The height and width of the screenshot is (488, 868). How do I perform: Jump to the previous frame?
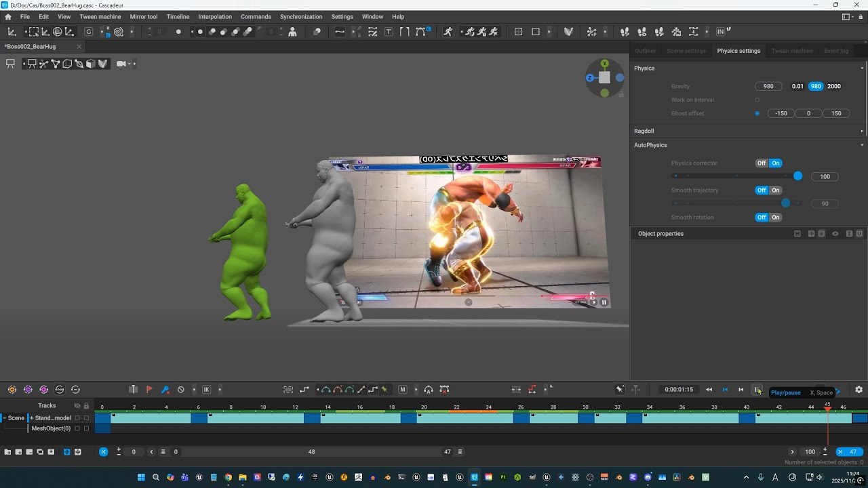[x=741, y=390]
